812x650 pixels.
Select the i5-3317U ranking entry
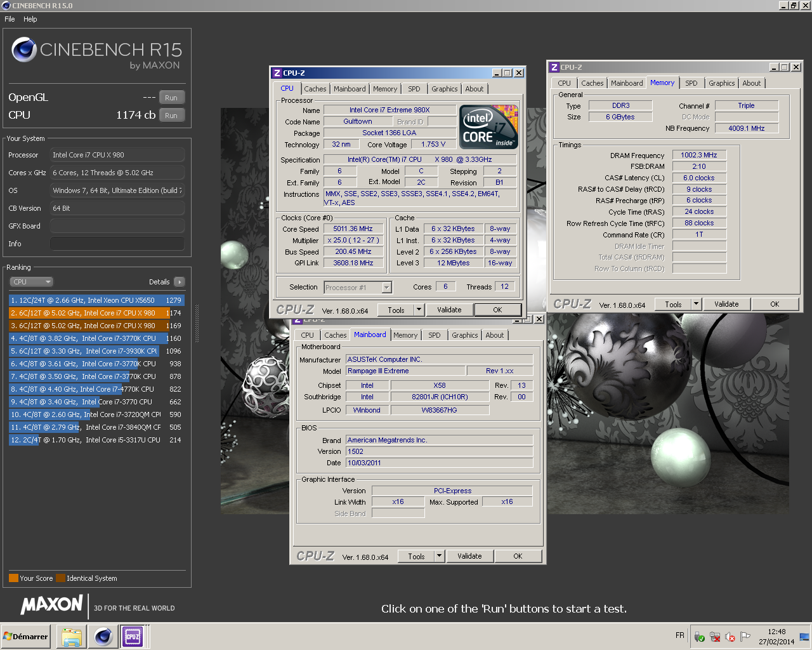point(96,440)
